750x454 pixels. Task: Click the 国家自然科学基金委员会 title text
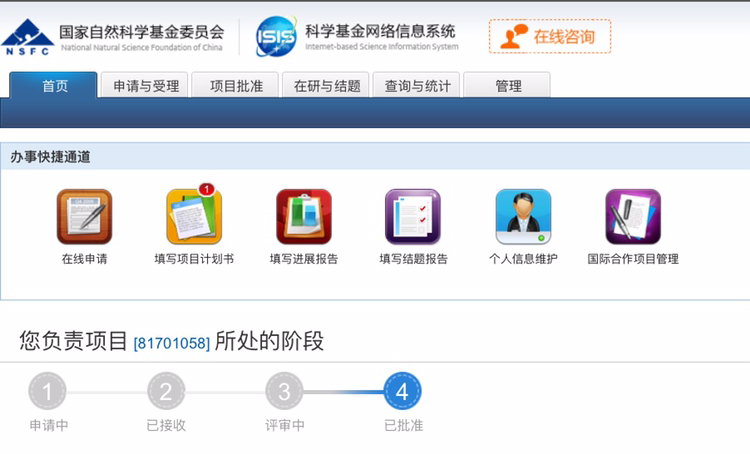[142, 32]
